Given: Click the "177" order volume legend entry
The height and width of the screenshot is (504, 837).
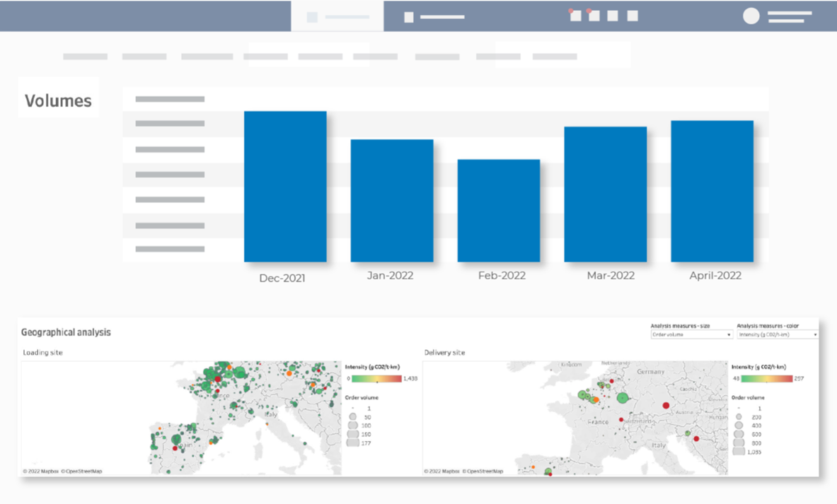Looking at the screenshot, I should 366,443.
